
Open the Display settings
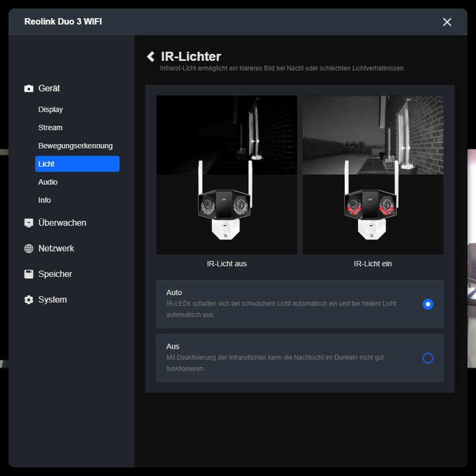click(50, 109)
